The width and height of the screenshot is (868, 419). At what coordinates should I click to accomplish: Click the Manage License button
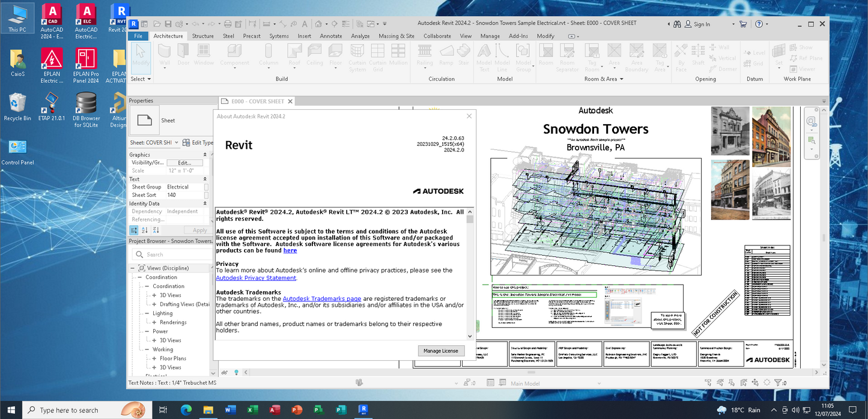pyautogui.click(x=441, y=351)
